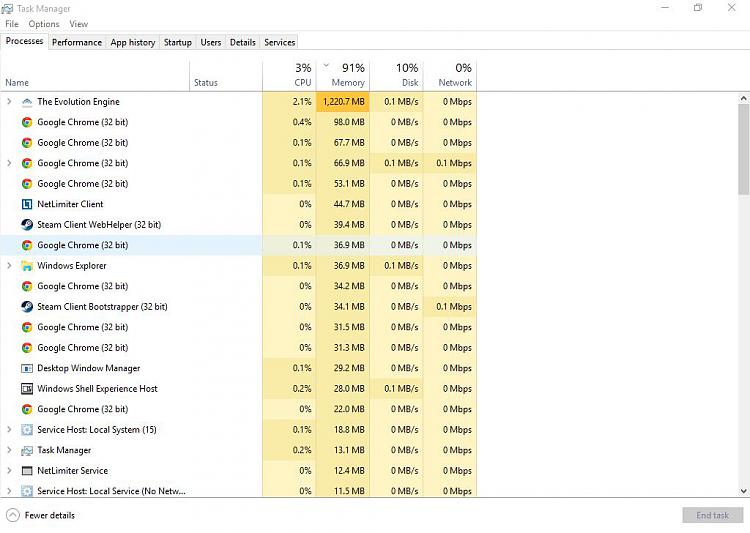Viewport: 750px width, 533px height.
Task: Click the 12.4 MB memory value
Action: pyautogui.click(x=349, y=471)
